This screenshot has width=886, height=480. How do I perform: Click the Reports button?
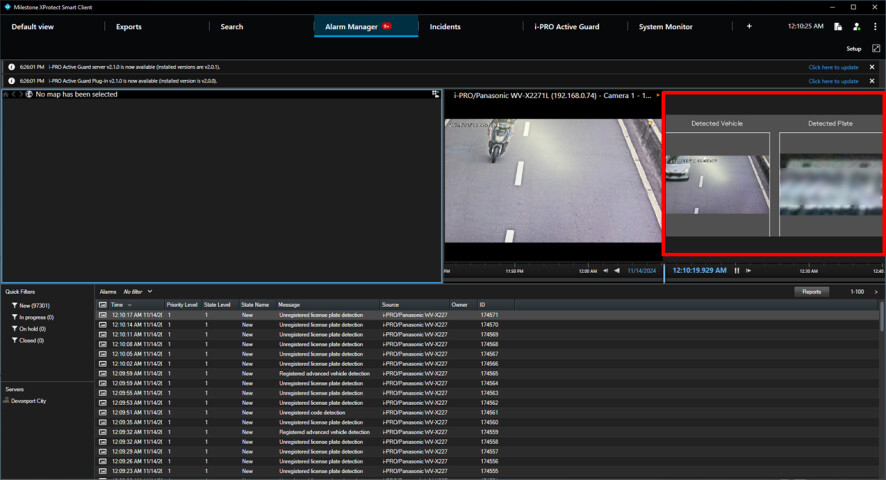[811, 292]
